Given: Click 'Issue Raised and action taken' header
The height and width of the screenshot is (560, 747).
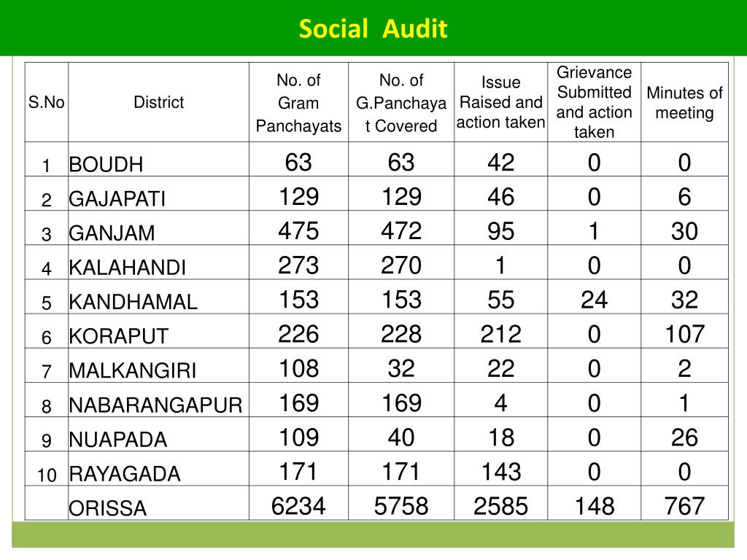Looking at the screenshot, I should pos(500,102).
